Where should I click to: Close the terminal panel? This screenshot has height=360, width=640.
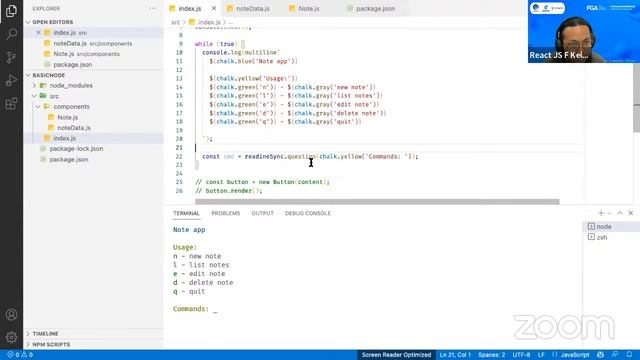(631, 213)
